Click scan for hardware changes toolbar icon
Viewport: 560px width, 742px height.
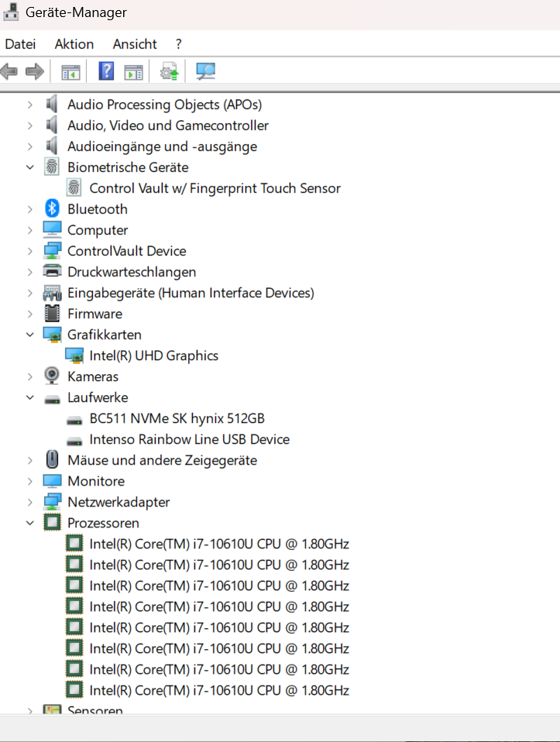coord(205,72)
